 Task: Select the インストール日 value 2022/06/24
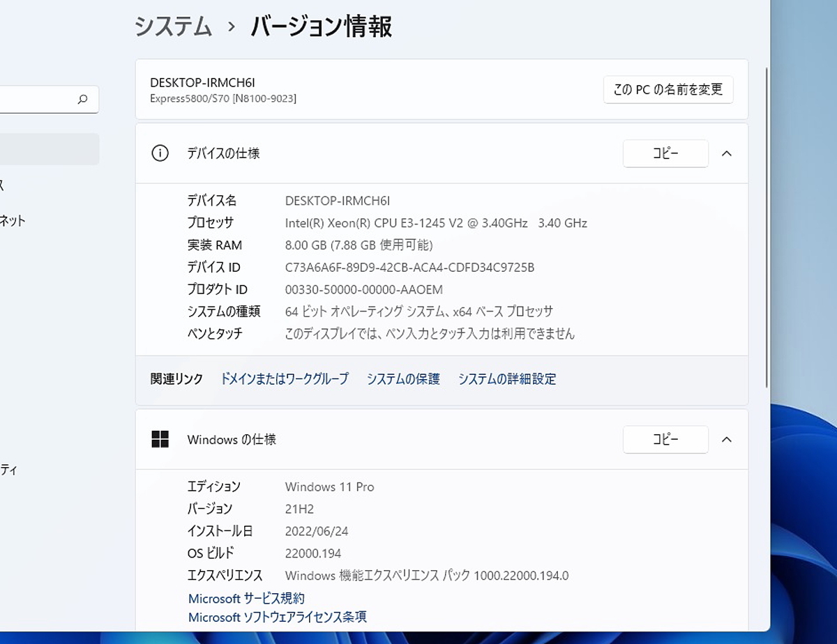(x=317, y=531)
